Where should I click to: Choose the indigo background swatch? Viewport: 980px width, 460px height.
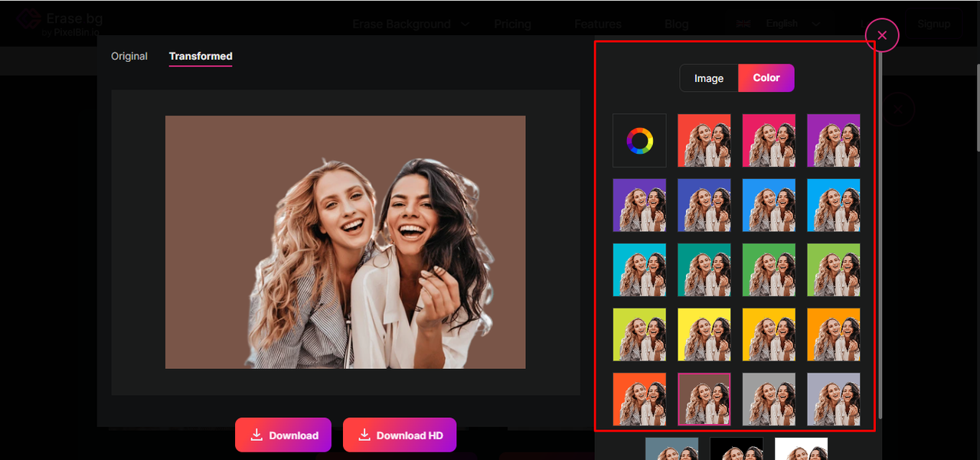[x=704, y=205]
